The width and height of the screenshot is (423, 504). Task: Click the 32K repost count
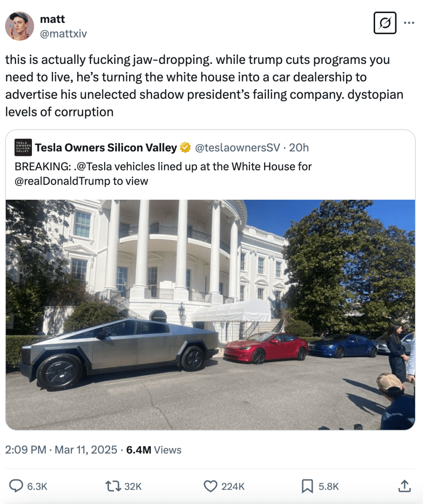tap(133, 486)
